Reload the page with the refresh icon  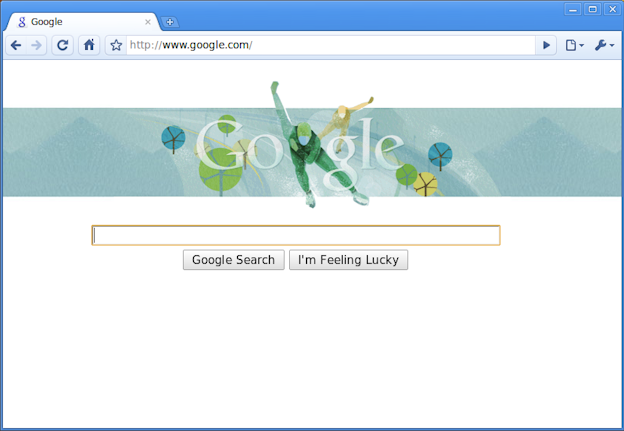(x=62, y=45)
